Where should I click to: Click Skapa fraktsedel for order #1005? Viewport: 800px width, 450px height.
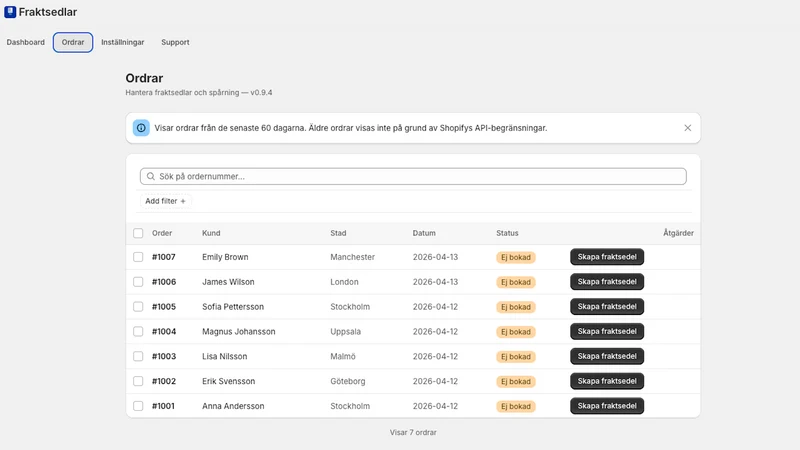tap(607, 307)
